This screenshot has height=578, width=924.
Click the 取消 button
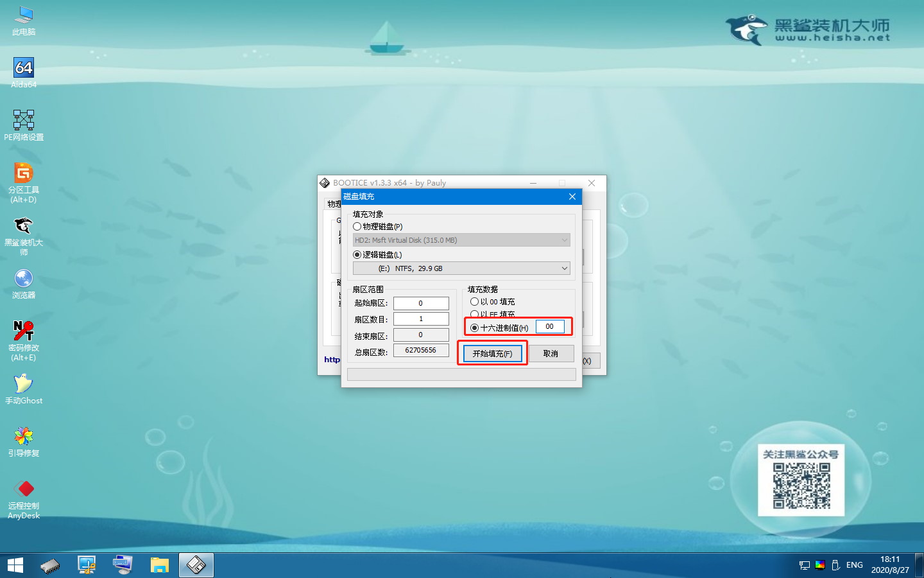551,353
